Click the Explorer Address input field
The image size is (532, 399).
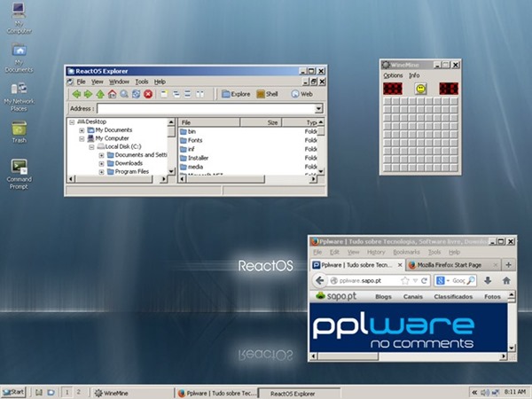coord(207,108)
